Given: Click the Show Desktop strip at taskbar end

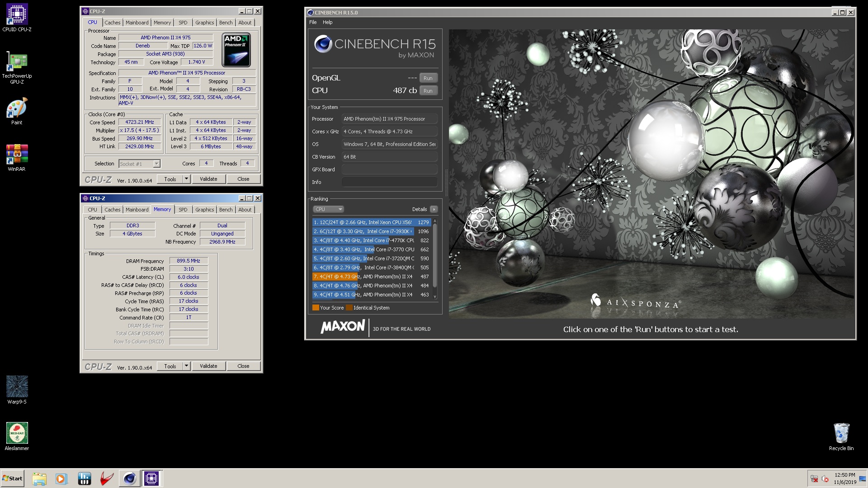Looking at the screenshot, I should (863, 479).
